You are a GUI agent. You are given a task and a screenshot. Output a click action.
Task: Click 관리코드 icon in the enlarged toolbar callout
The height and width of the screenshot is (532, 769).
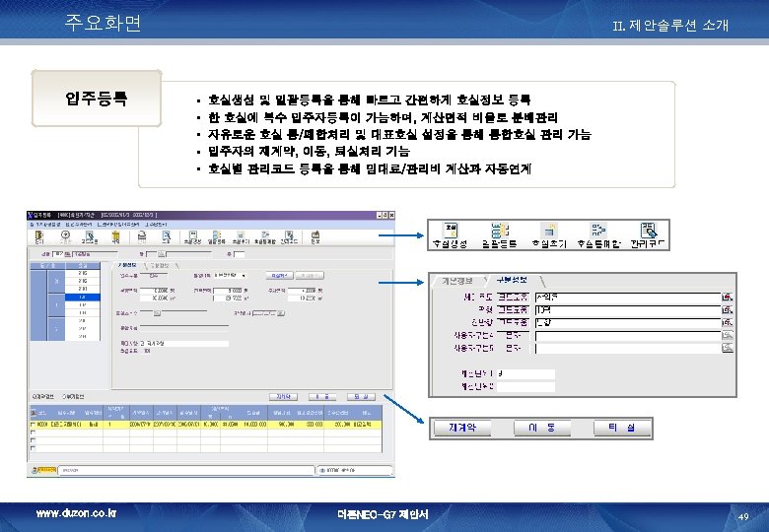[x=648, y=234]
